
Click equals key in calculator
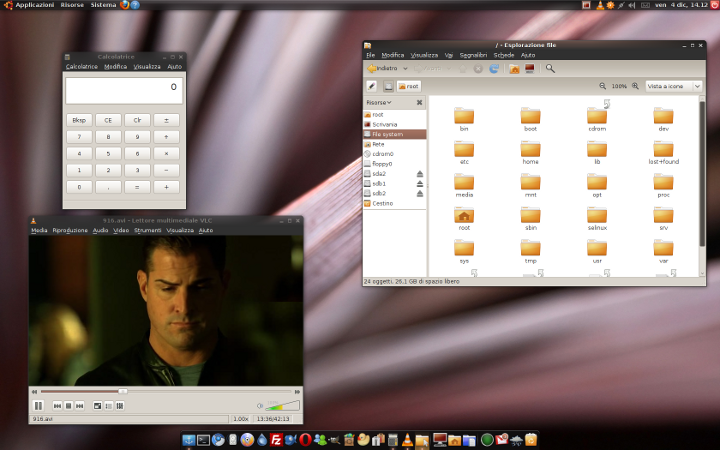coord(137,187)
